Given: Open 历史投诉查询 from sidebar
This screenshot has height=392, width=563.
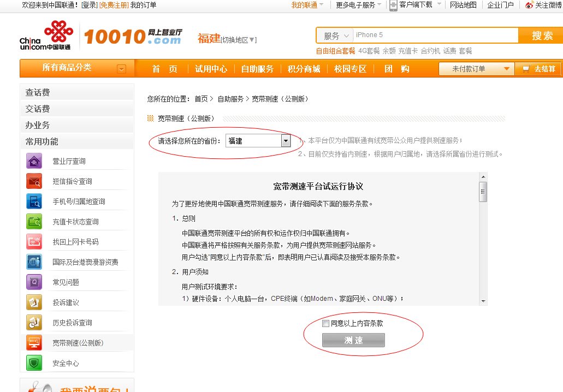Looking at the screenshot, I should pos(34,322).
